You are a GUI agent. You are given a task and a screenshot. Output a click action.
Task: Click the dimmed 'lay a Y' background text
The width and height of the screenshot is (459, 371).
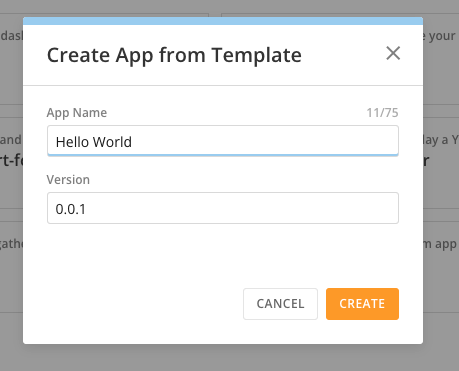pyautogui.click(x=441, y=140)
